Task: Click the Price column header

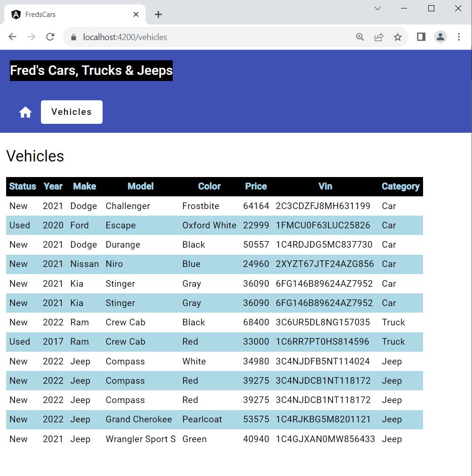Action: (256, 186)
